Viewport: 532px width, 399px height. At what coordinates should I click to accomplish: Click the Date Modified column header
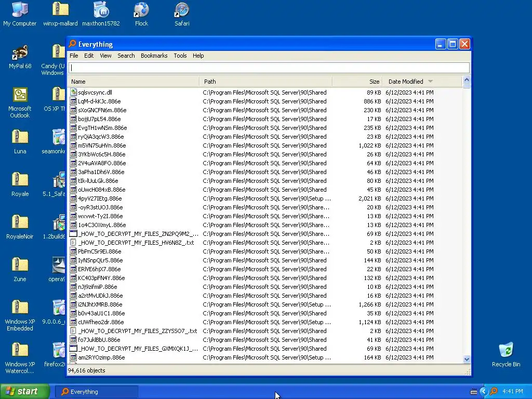pyautogui.click(x=422, y=82)
